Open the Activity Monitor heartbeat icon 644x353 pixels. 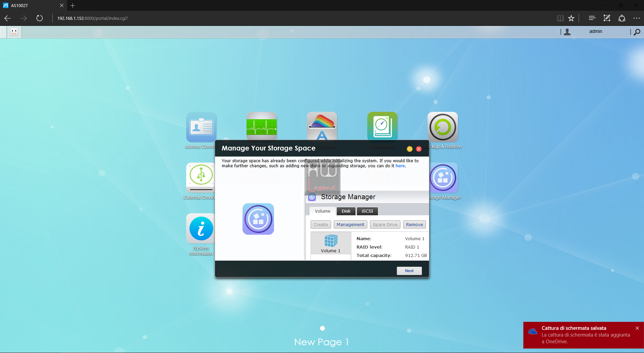click(262, 126)
